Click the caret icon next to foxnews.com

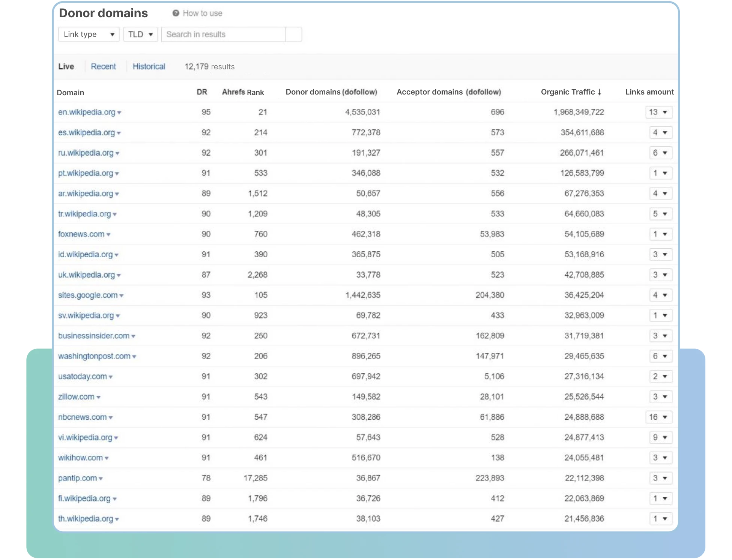pos(108,234)
